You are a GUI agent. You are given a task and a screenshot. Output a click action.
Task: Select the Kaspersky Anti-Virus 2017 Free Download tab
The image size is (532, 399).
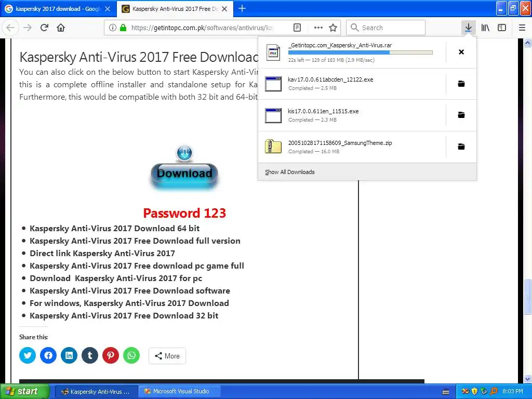coord(175,9)
